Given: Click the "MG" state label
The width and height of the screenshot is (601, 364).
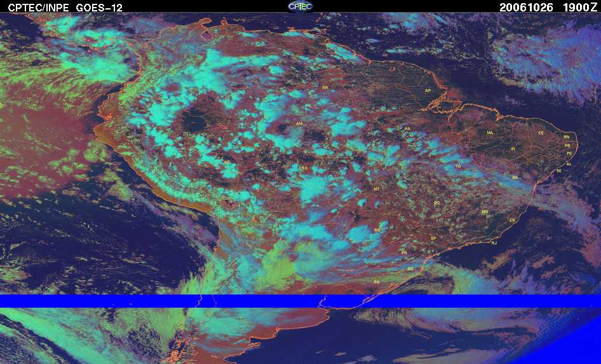Looking at the screenshot, I should pyautogui.click(x=485, y=212).
